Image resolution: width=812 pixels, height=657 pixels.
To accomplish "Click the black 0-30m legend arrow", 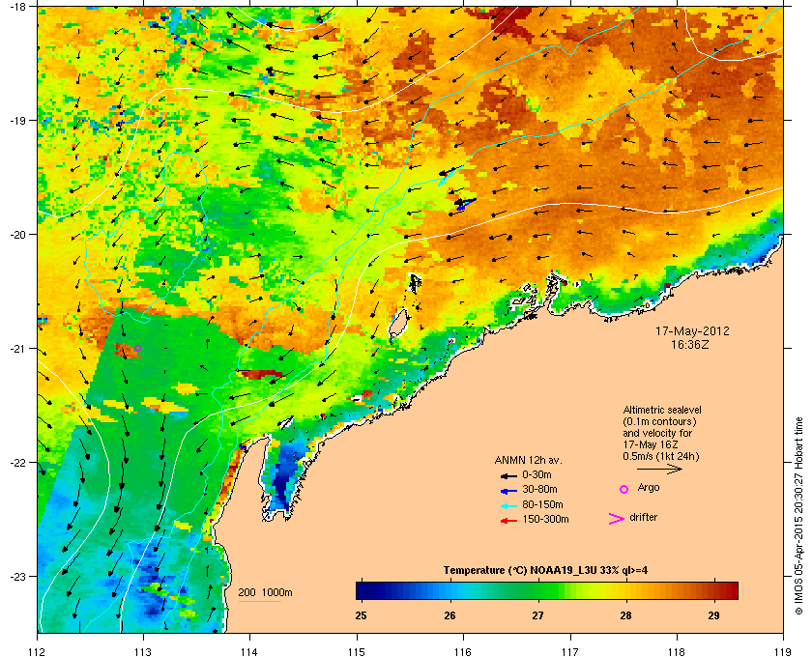I will (x=508, y=476).
